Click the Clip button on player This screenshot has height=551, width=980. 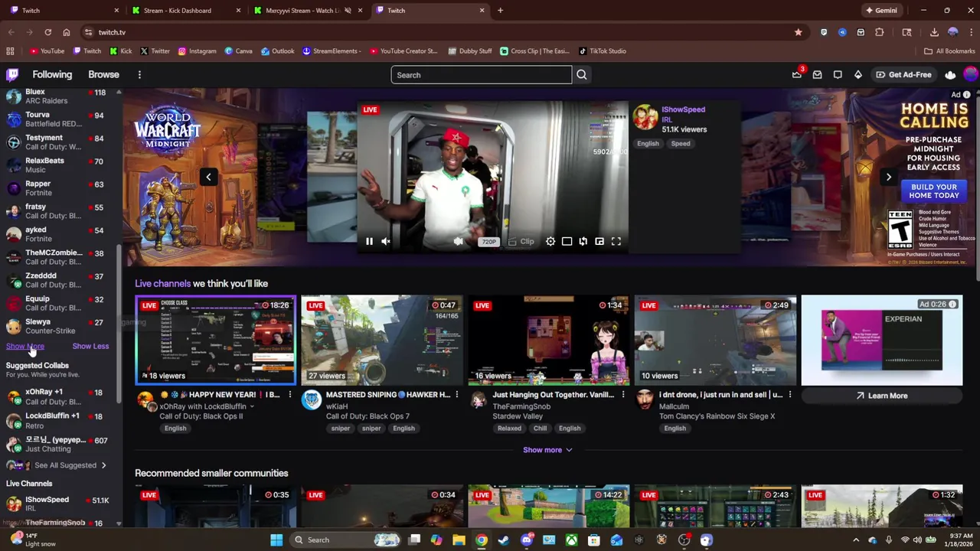pos(521,241)
